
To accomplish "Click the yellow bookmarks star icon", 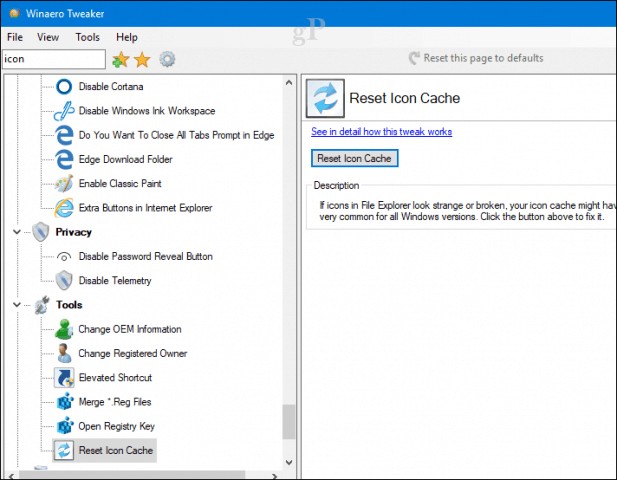I will pos(142,60).
